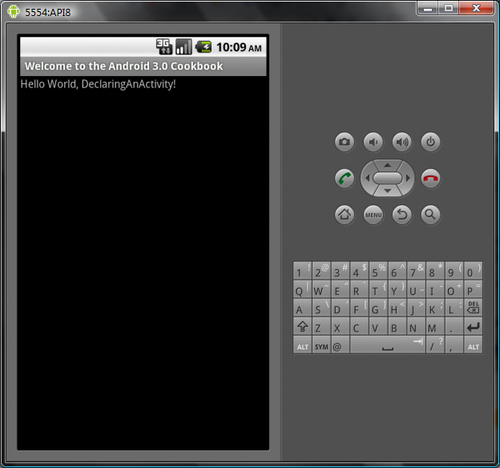
Task: Go to the home screen via Home button
Action: pyautogui.click(x=344, y=215)
